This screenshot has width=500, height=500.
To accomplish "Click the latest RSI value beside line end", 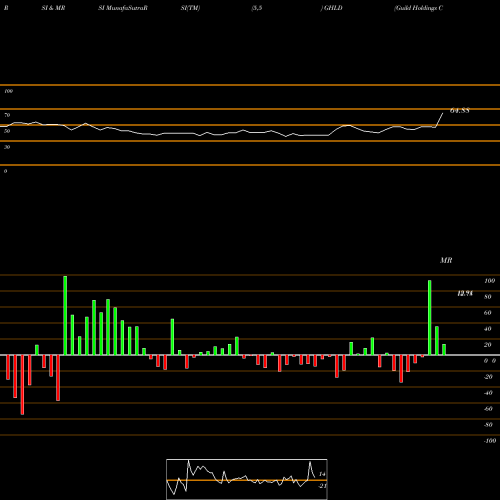I will (x=460, y=111).
